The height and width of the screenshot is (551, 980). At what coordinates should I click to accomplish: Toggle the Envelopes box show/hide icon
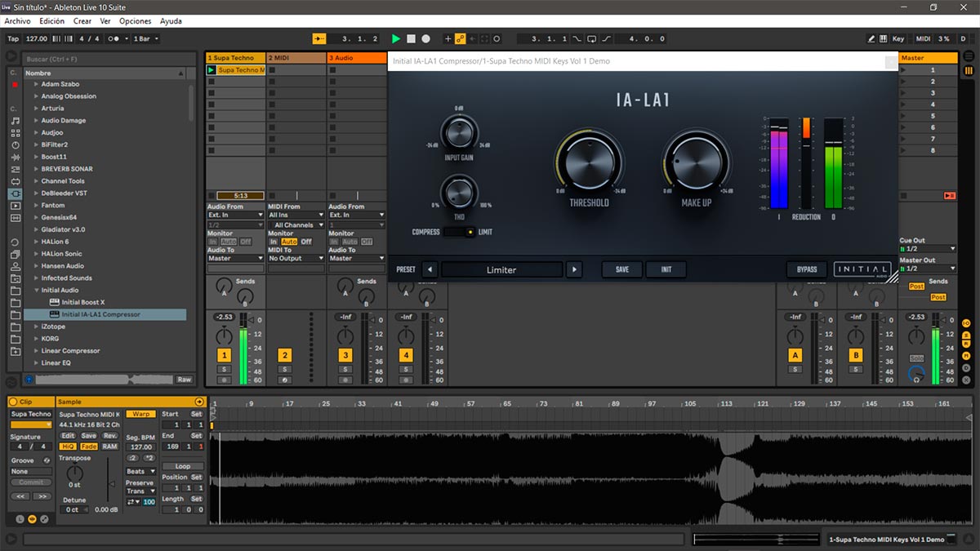(44, 519)
